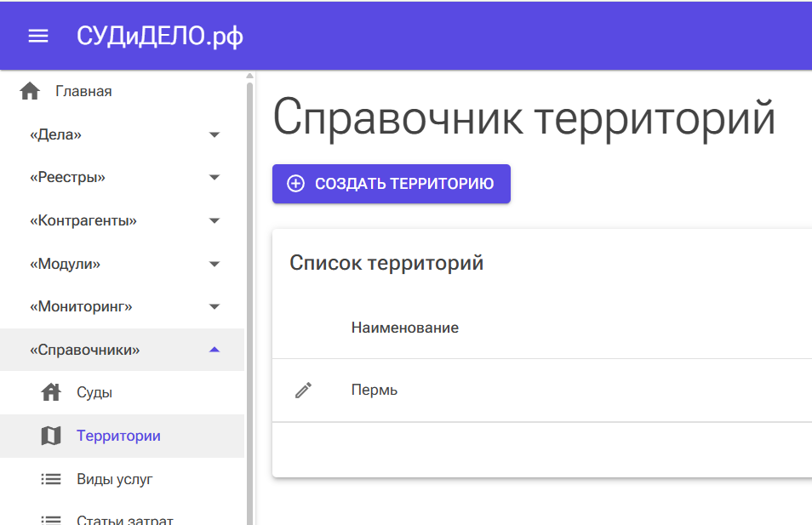
Task: Click the map icon next to Территории
Action: click(51, 436)
